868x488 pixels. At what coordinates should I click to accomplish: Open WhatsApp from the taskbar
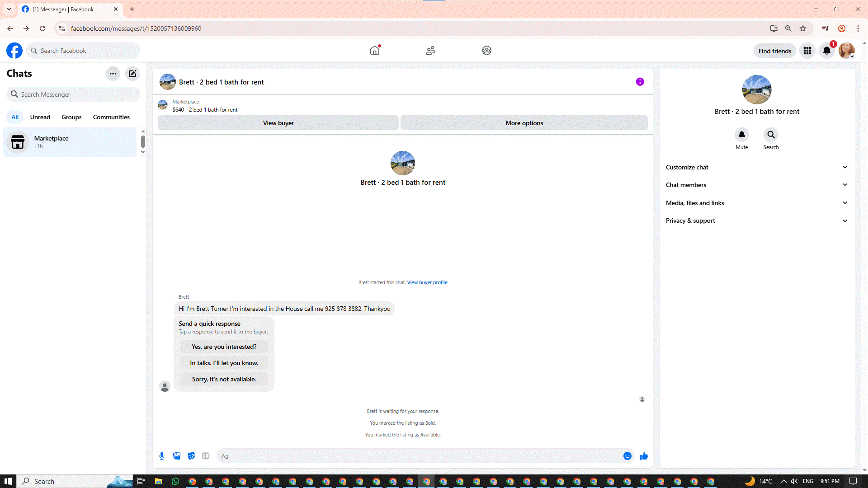click(x=175, y=481)
